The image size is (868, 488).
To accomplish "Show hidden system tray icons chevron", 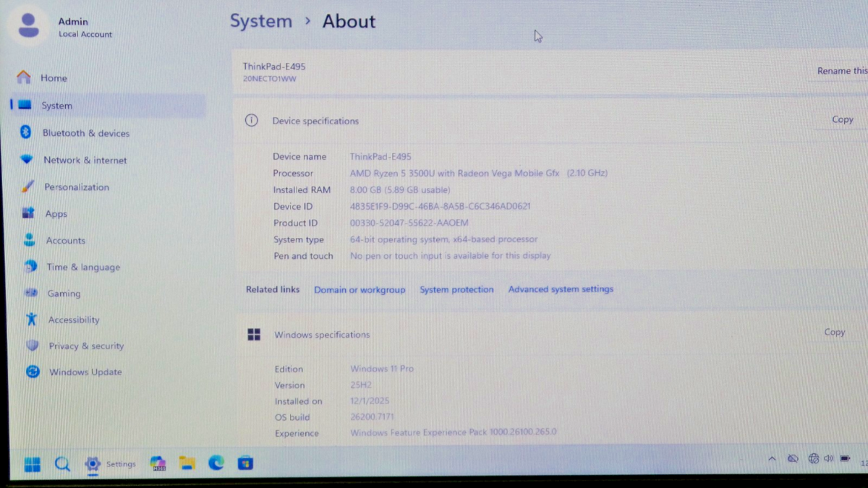I will [772, 459].
